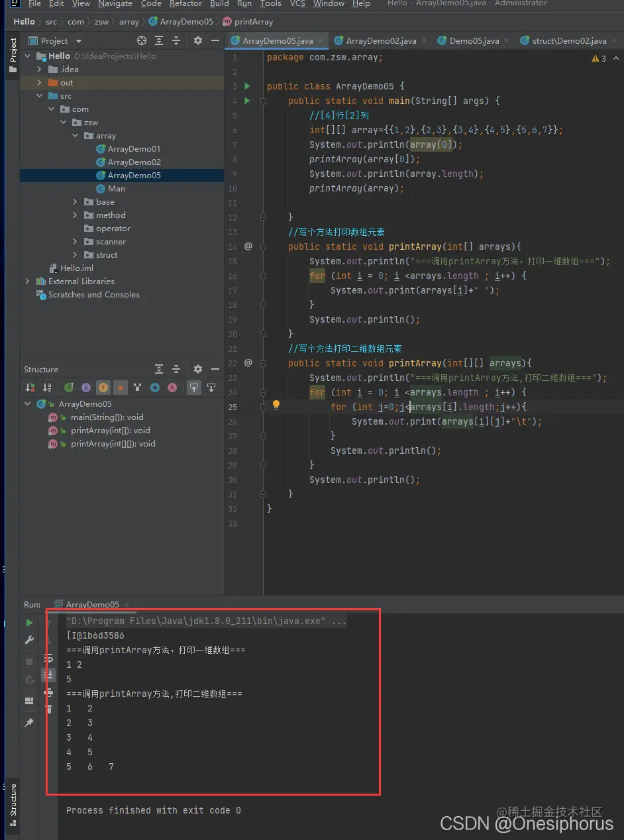
Task: Collapse ArrayDemo05 node in Structure panel
Action: pyautogui.click(x=28, y=404)
